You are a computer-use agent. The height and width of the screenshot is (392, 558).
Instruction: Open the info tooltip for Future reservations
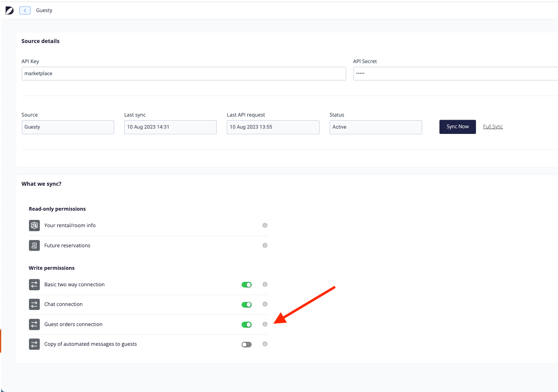point(265,245)
